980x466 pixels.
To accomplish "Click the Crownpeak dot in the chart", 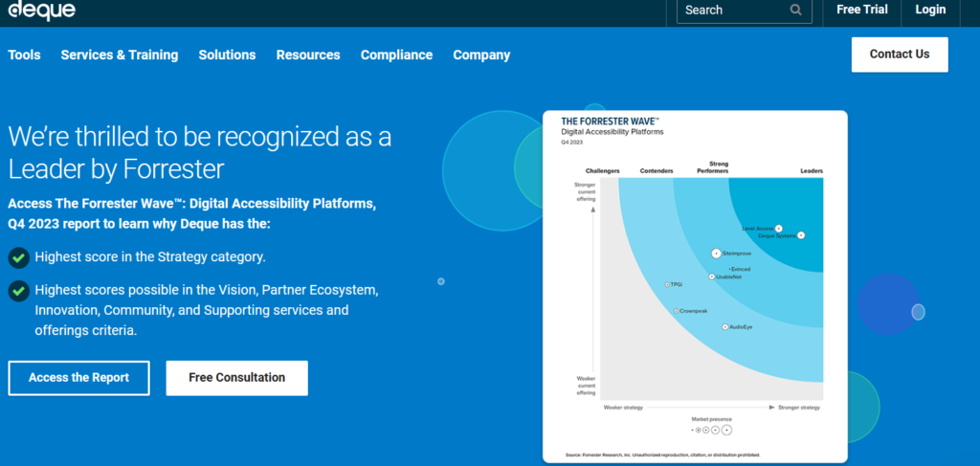I will click(677, 311).
